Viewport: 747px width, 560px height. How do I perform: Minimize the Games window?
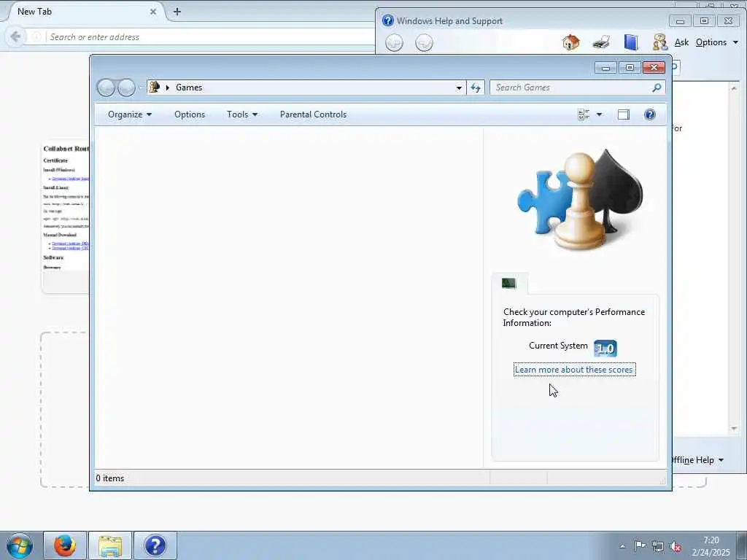tap(605, 68)
